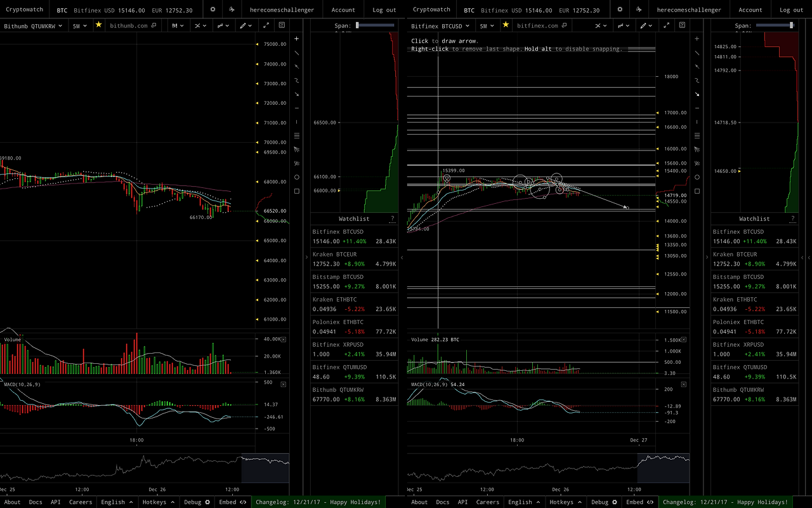Screen dimensions: 812x508
Task: Select the crosshair tool in the Bithumb chart
Action: 296,39
